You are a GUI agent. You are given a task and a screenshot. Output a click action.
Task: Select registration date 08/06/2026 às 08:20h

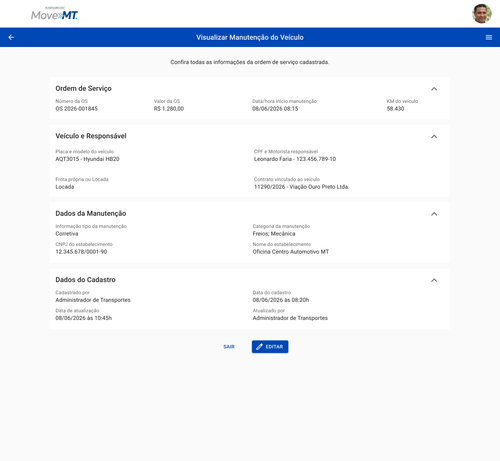pos(281,300)
